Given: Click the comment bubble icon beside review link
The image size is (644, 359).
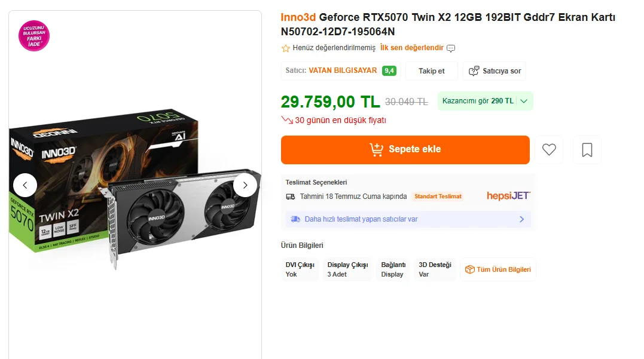Looking at the screenshot, I should coord(451,48).
